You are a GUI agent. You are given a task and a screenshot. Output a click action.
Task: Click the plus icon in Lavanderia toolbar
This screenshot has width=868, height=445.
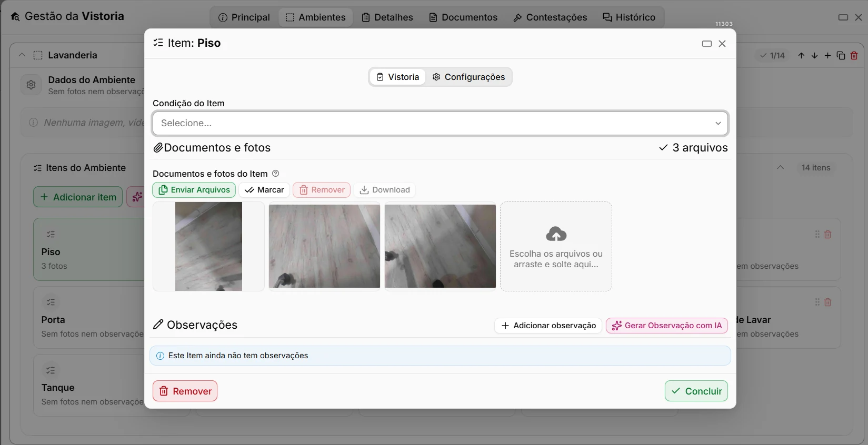(x=827, y=55)
